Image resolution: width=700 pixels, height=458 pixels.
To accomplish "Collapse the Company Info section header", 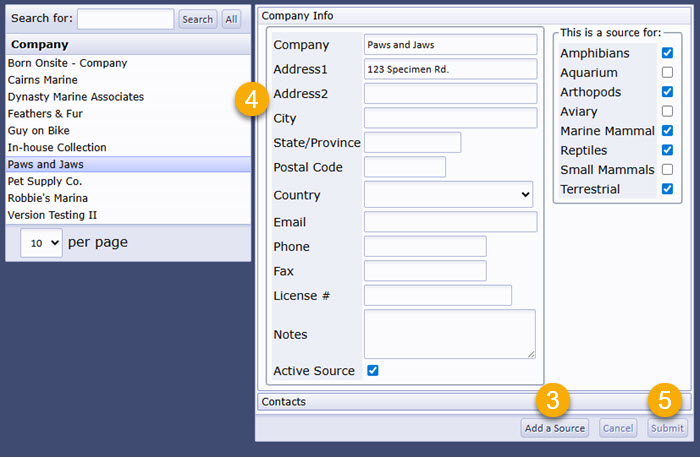I will coord(474,16).
